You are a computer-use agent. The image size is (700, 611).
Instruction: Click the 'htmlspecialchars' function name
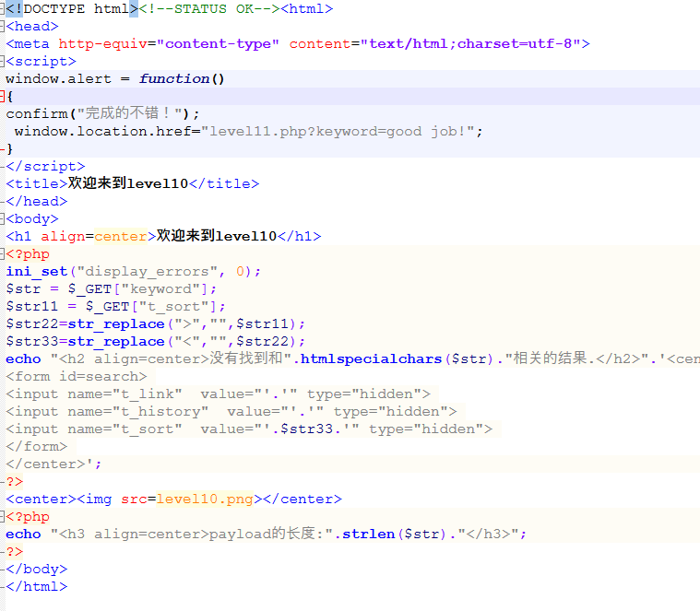[x=371, y=359]
